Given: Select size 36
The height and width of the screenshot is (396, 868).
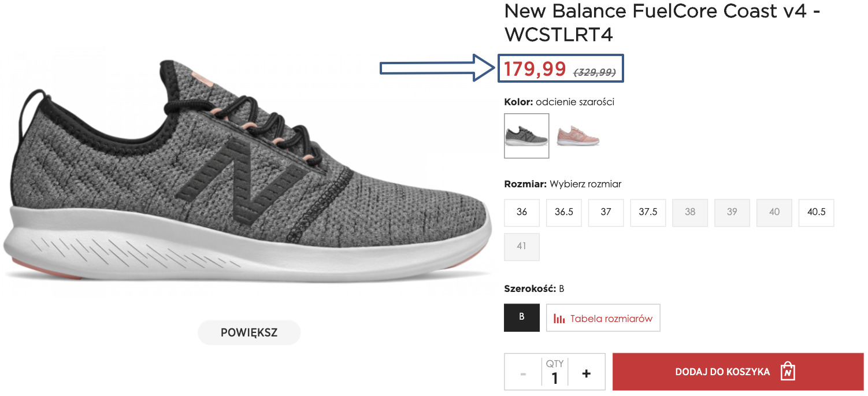Looking at the screenshot, I should [522, 212].
